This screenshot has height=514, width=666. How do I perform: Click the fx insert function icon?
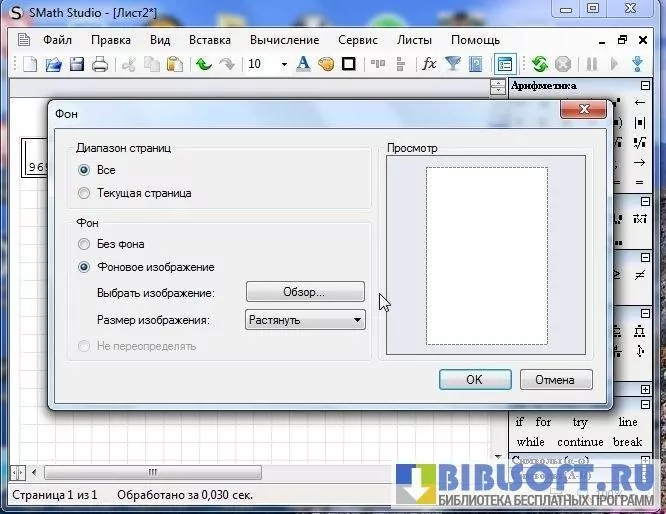pyautogui.click(x=429, y=64)
